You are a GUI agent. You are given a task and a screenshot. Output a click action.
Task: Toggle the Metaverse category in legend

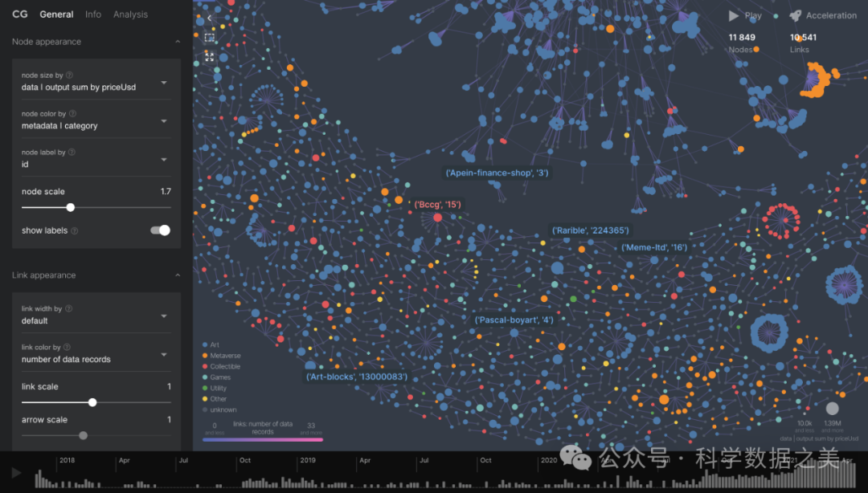[x=224, y=356]
